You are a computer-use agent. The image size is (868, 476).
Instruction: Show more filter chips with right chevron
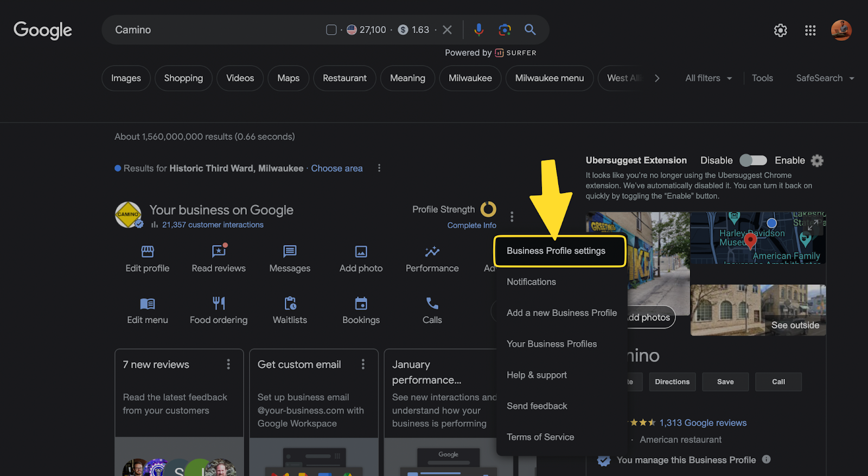[x=657, y=78]
